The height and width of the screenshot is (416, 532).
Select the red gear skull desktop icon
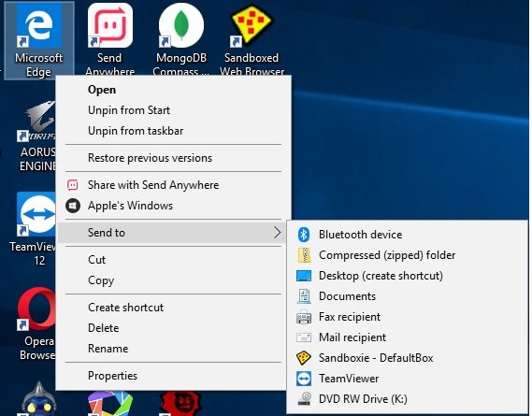click(180, 404)
